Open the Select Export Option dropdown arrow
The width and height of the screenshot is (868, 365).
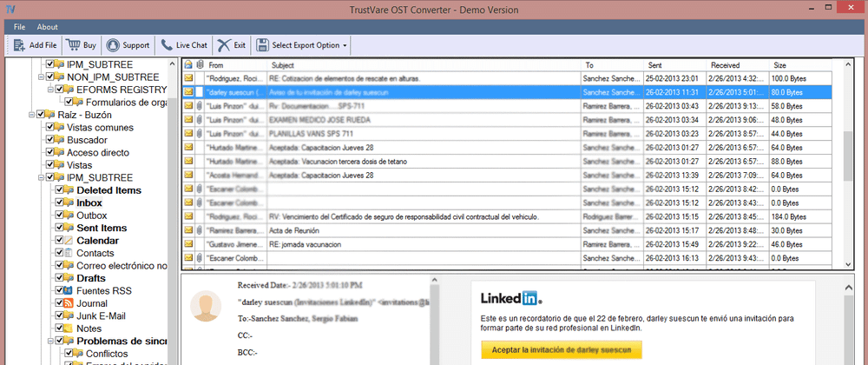pyautogui.click(x=345, y=45)
